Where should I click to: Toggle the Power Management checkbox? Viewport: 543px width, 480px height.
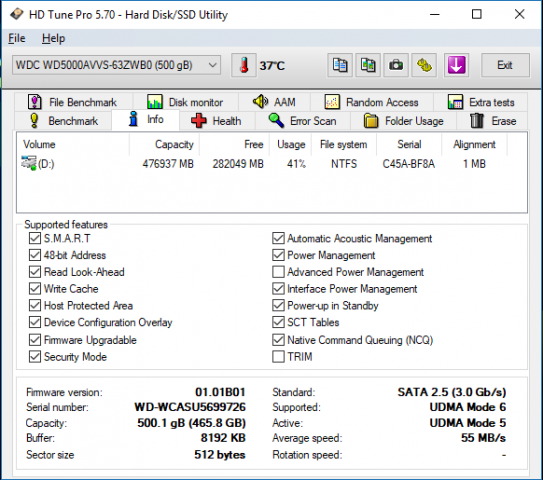[278, 255]
